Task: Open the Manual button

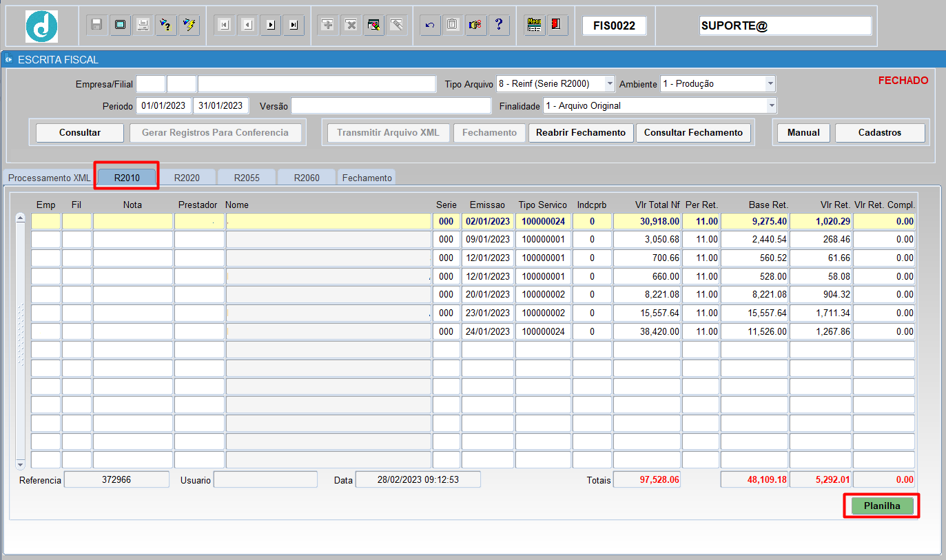Action: point(803,133)
